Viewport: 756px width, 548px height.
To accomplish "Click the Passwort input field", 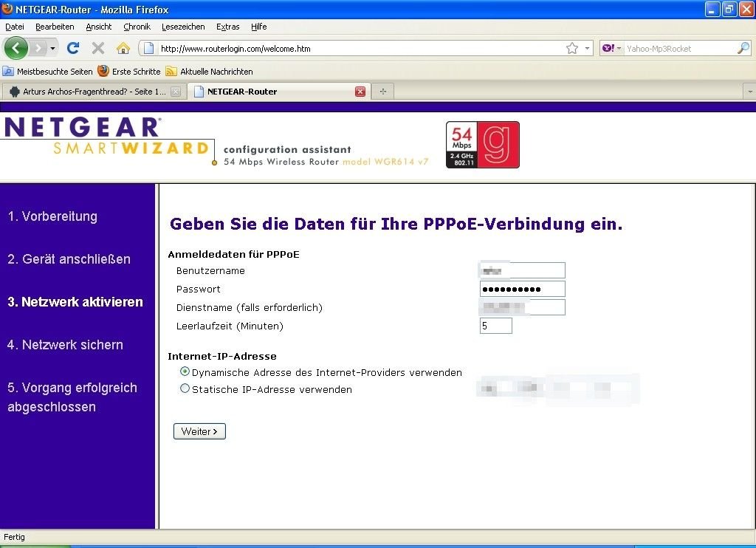I will (522, 289).
